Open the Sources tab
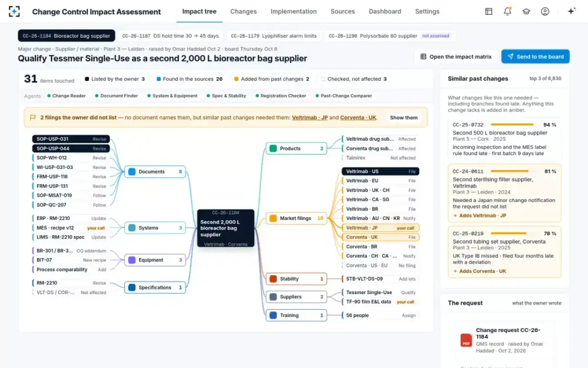The height and width of the screenshot is (368, 588). (x=343, y=11)
